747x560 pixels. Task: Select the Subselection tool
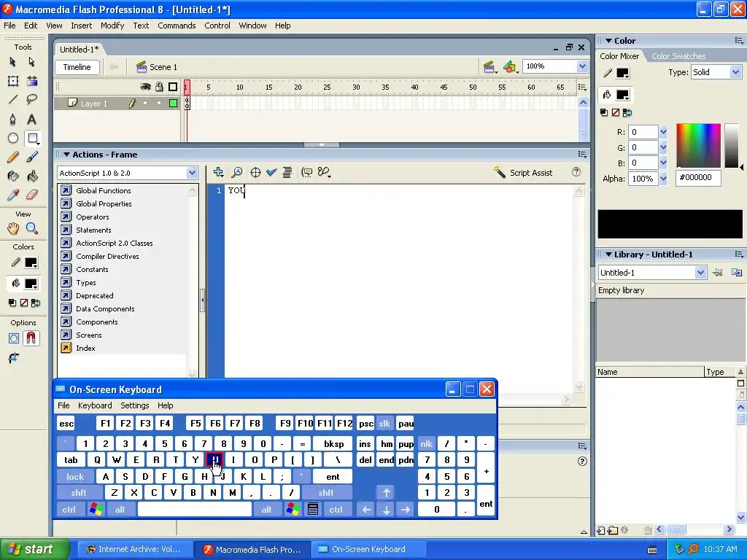click(31, 62)
